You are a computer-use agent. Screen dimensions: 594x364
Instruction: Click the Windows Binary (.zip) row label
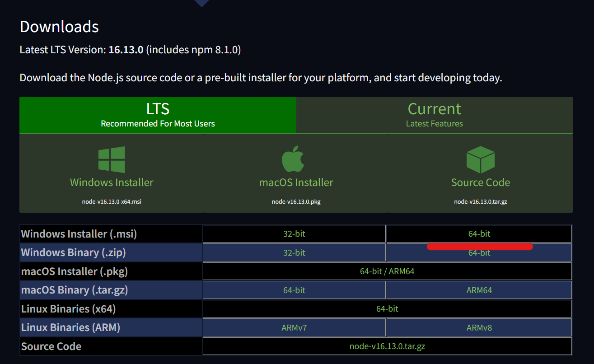[74, 253]
